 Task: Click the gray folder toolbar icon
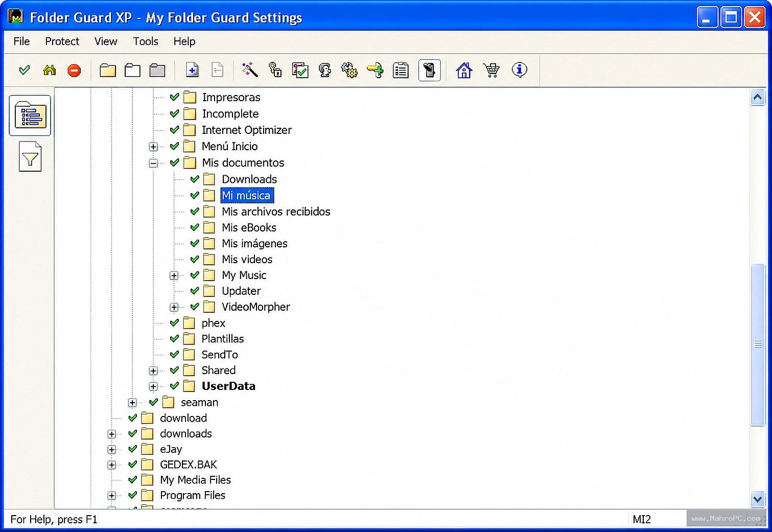tap(157, 70)
